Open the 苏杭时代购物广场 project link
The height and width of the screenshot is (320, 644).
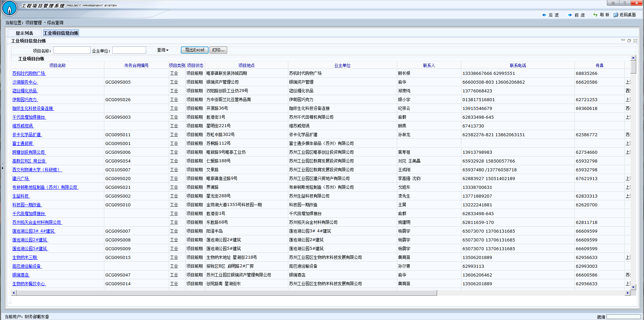29,73
